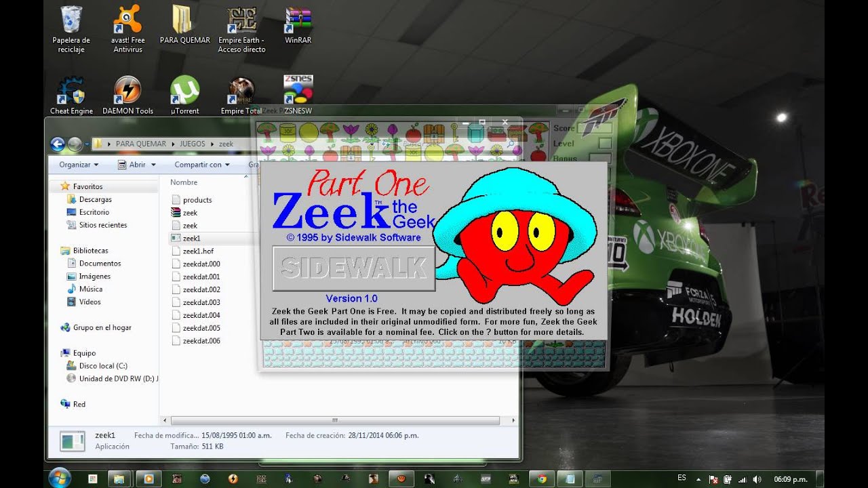Select Grupo en el hogar

coord(102,327)
